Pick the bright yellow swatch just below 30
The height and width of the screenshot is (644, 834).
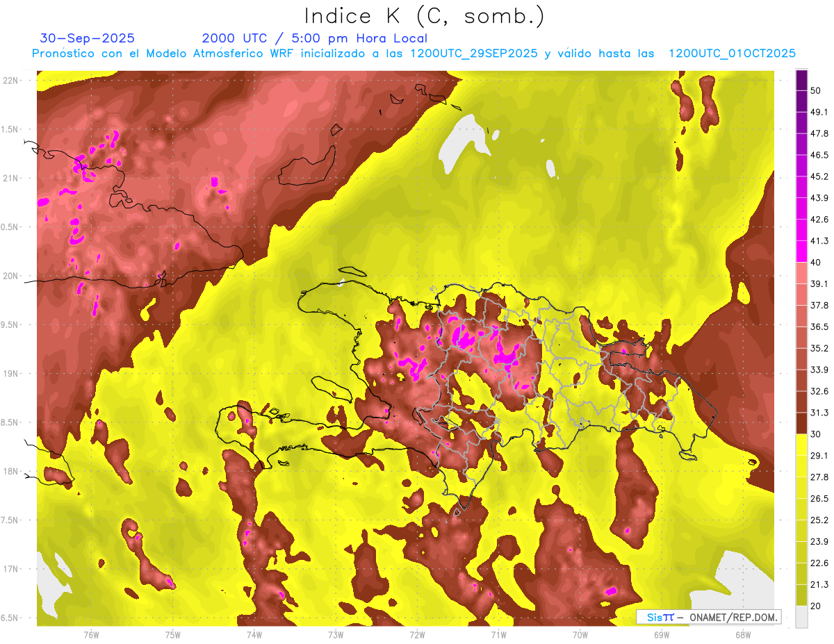[x=801, y=445]
